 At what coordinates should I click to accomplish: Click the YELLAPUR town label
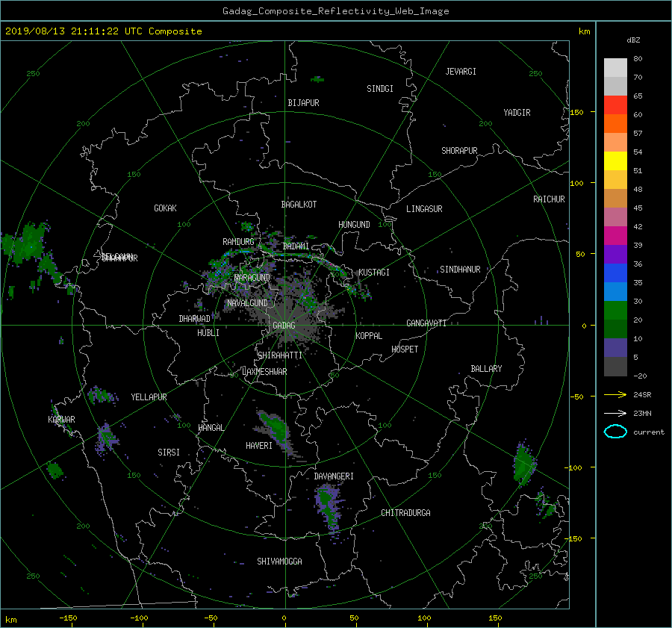pyautogui.click(x=149, y=397)
